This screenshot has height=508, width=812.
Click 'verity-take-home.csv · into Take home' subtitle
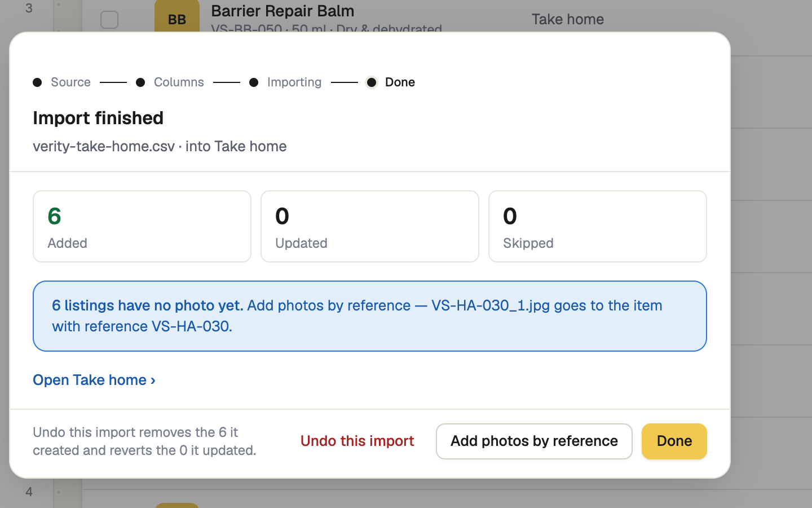click(160, 146)
